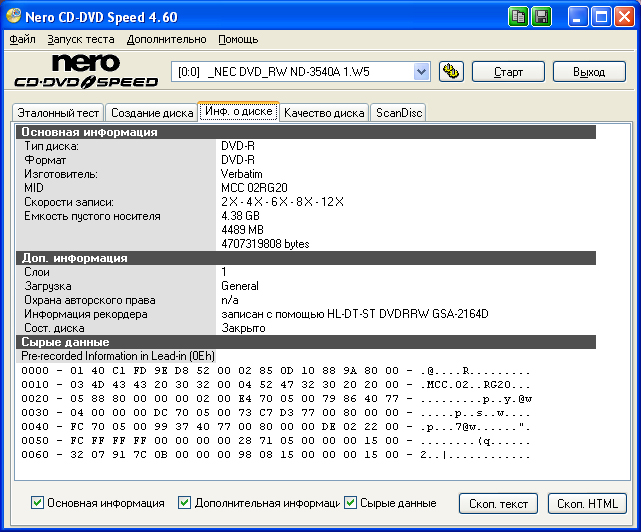641x532 pixels.
Task: Click the Емкость пустого носителя label
Action: (92, 215)
